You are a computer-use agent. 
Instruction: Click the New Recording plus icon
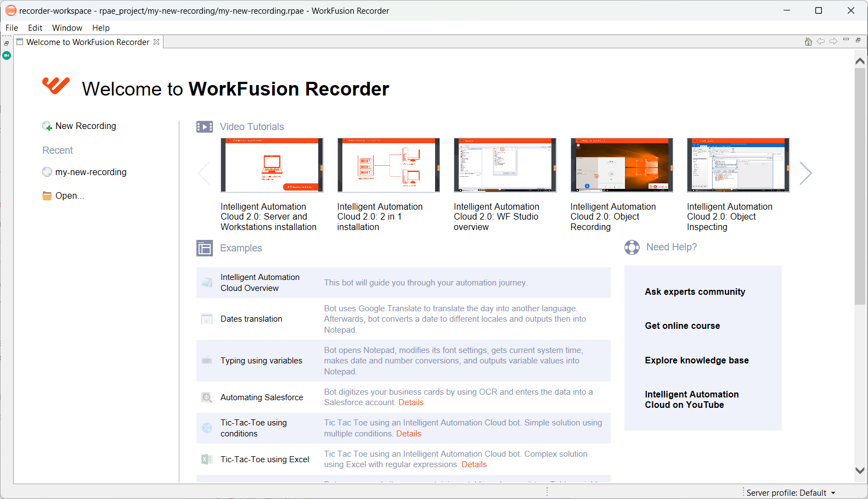pos(47,126)
